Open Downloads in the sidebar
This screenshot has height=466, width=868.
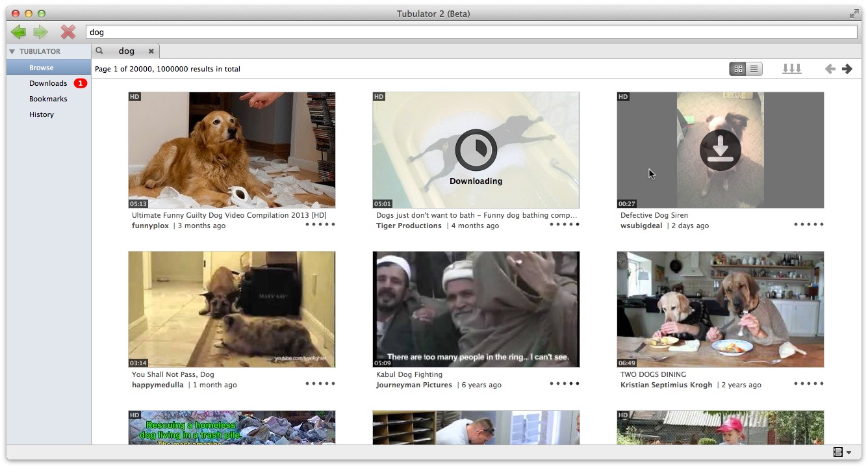[48, 83]
